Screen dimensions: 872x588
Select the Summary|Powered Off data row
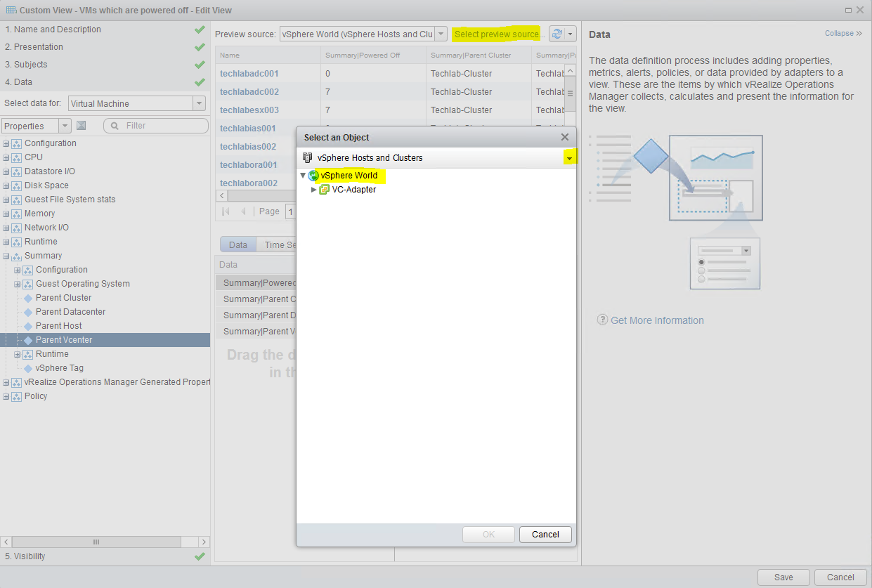256,283
